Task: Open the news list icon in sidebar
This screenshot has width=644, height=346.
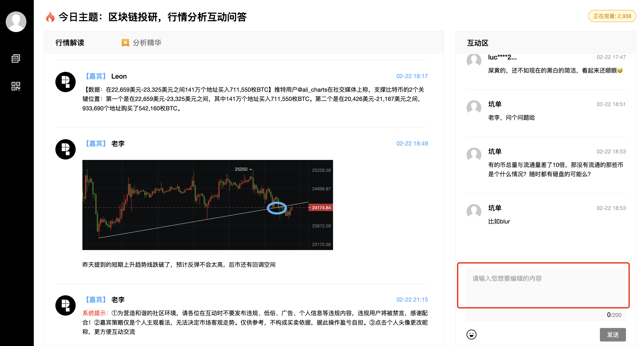Action: pos(16,59)
